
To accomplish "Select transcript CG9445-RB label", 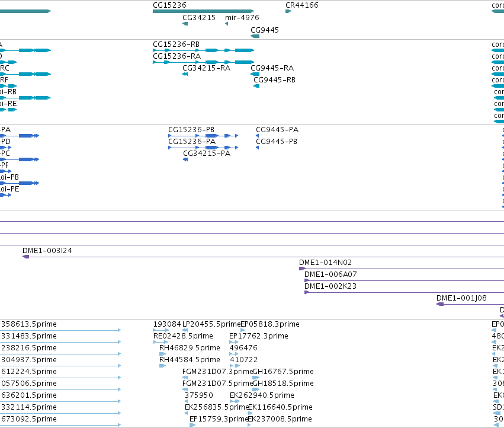I will pyautogui.click(x=274, y=80).
